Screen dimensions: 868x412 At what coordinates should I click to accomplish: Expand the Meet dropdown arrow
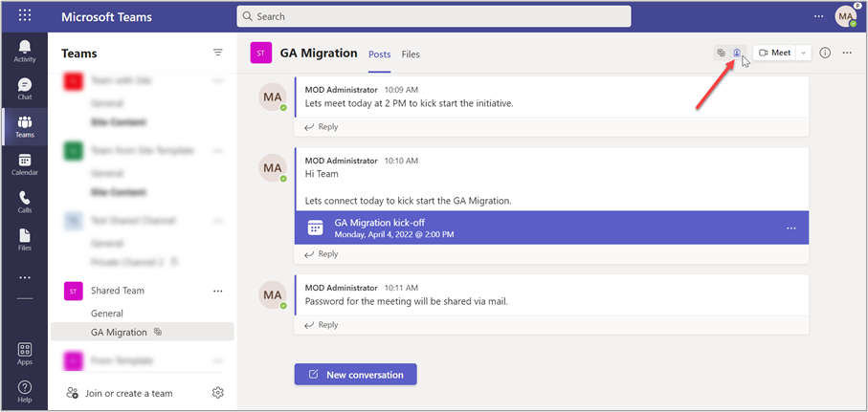[x=804, y=53]
